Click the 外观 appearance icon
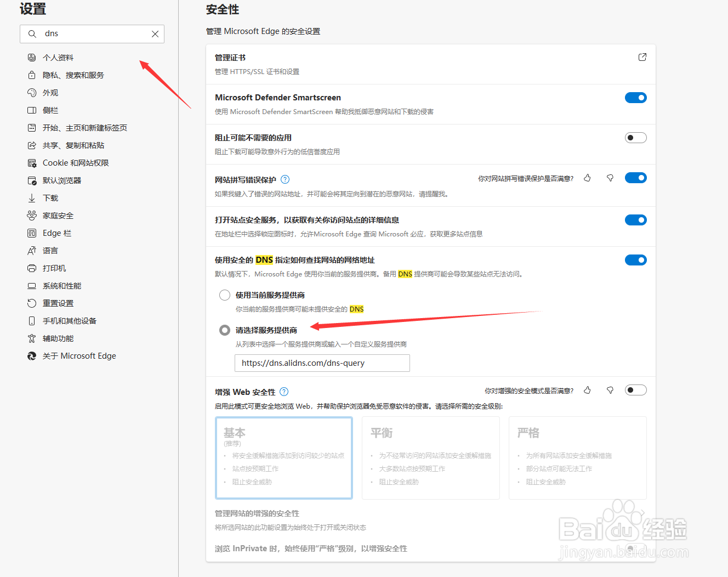Screen dimensions: 728x577 point(32,93)
